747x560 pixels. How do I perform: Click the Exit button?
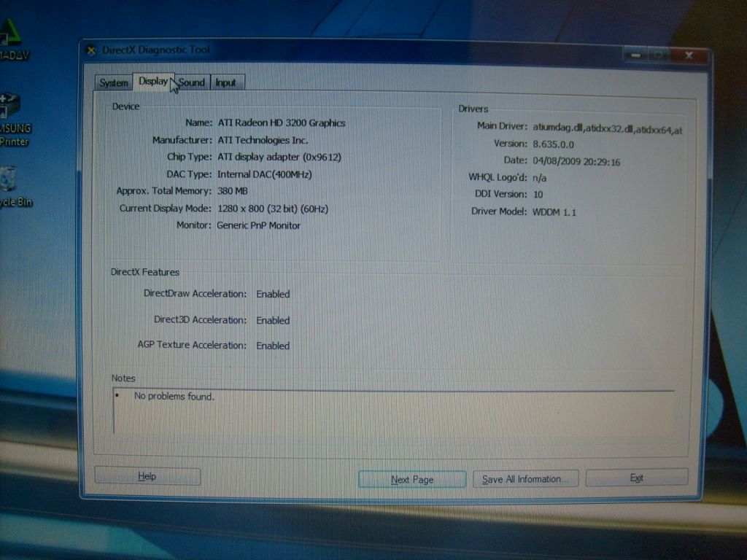click(x=636, y=478)
